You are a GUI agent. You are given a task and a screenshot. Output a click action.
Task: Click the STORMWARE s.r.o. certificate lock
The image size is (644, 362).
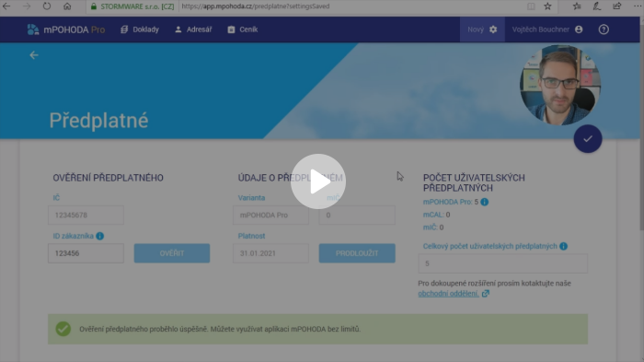coord(94,6)
